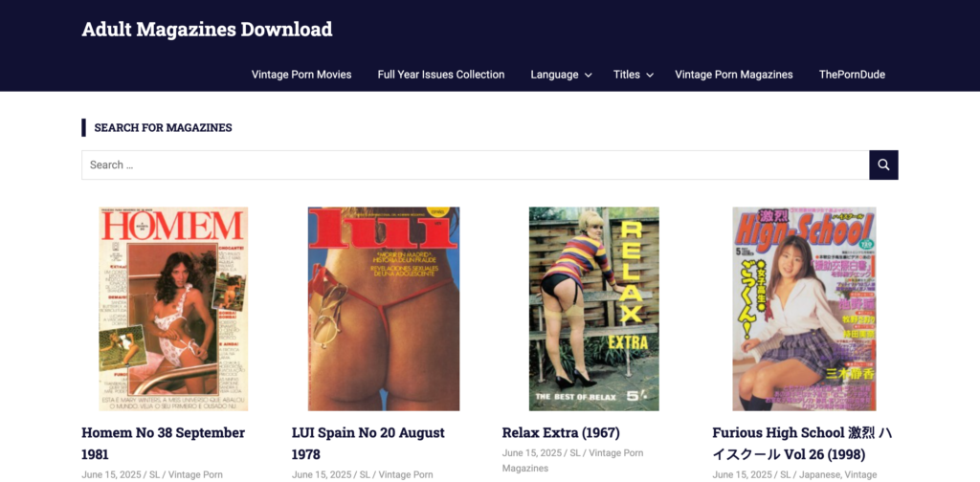Click the June 15, 2025 date under Homem No 38
The image size is (980, 482).
point(111,475)
